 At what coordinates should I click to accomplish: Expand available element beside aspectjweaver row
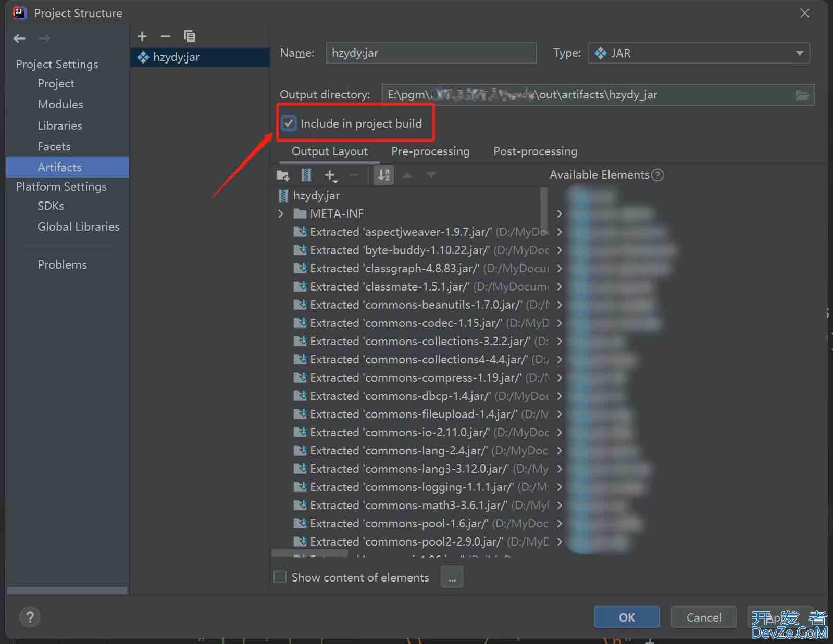tap(559, 232)
